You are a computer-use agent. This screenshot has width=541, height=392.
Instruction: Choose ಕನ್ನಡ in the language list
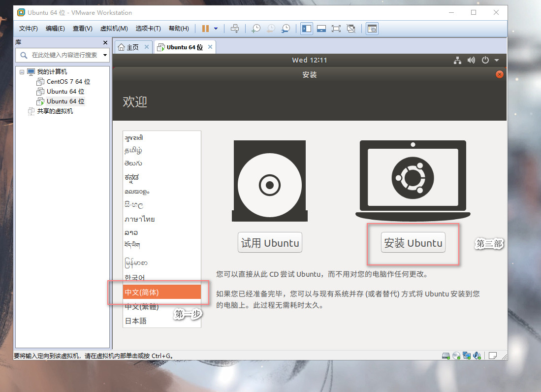162,177
